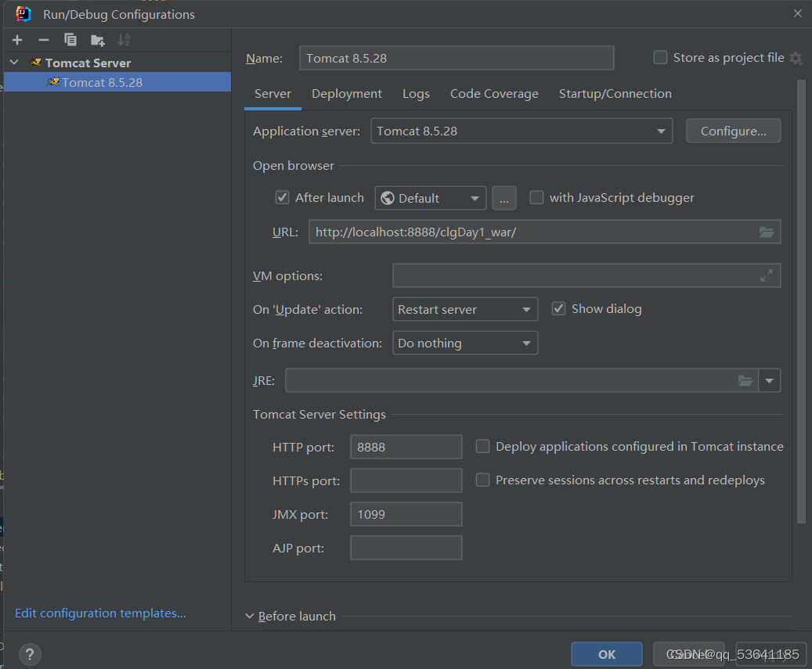Screen dimensions: 812x669
Task: Click the JMX port field
Action: [406, 514]
